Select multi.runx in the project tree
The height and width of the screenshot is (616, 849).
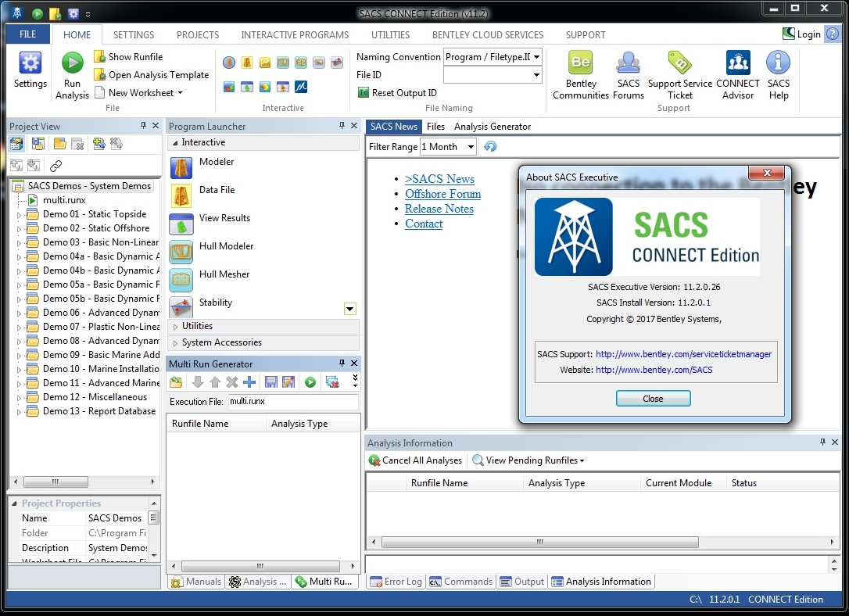tap(64, 200)
